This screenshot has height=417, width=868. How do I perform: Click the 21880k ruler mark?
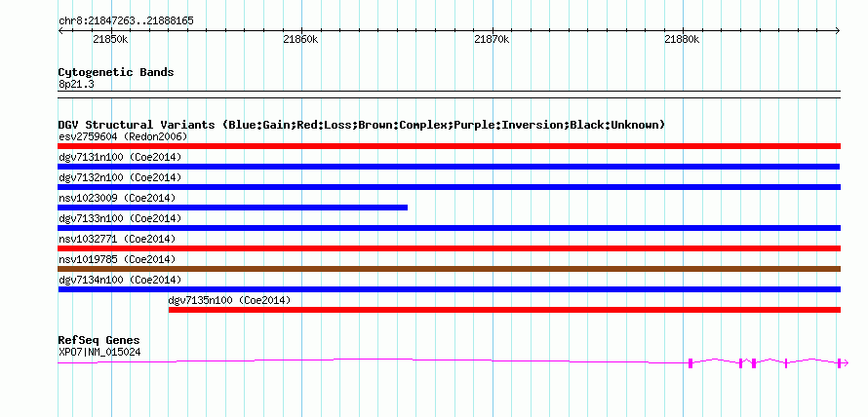coord(682,39)
